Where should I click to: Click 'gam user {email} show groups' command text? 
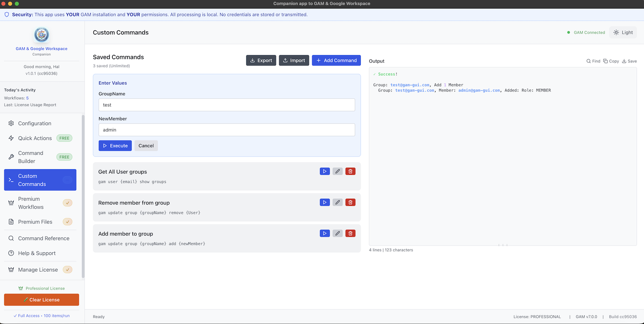pyautogui.click(x=132, y=182)
